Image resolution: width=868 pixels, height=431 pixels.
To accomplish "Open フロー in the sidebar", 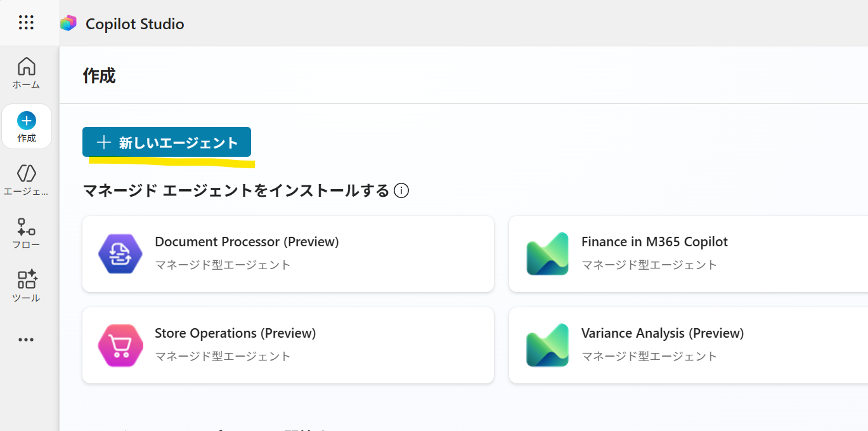I will tap(26, 234).
